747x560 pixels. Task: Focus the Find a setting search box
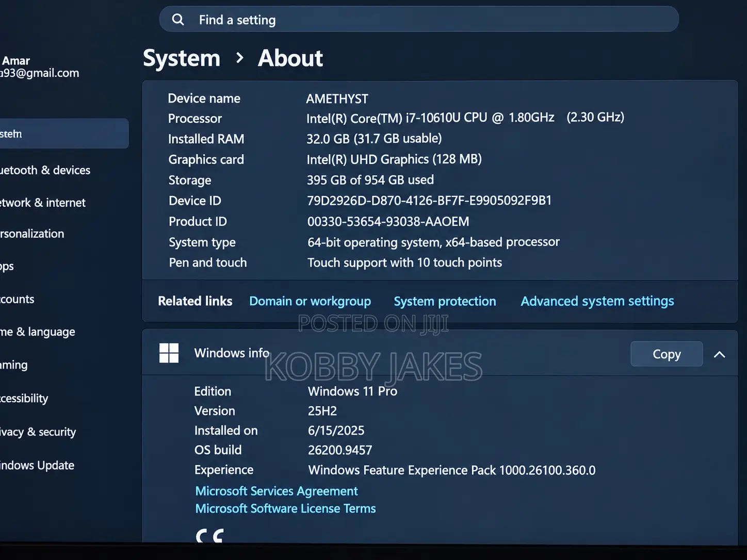pyautogui.click(x=419, y=19)
